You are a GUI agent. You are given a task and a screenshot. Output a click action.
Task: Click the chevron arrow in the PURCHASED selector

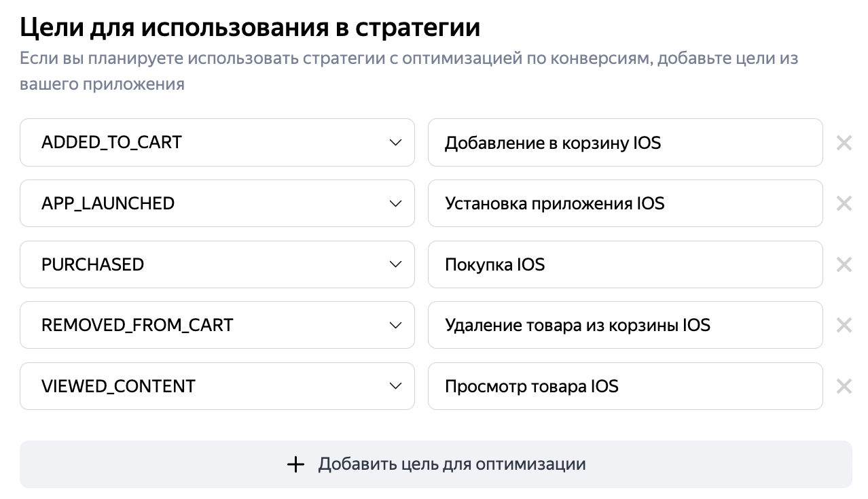(x=395, y=264)
